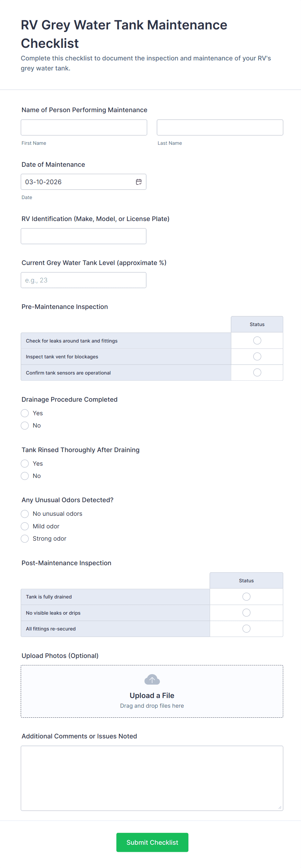Click the Submit Checklist button
The height and width of the screenshot is (868, 301).
[152, 842]
